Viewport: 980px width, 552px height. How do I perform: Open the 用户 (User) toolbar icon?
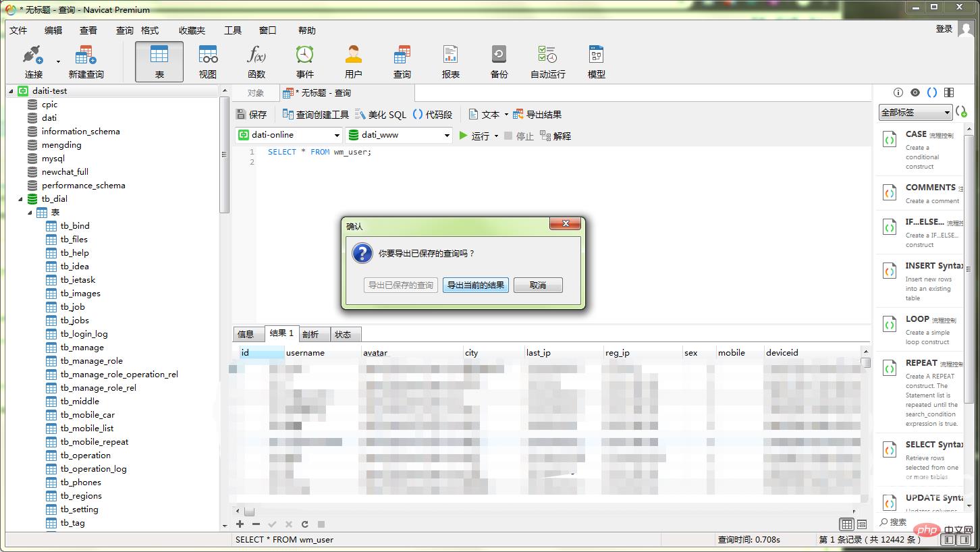point(354,62)
